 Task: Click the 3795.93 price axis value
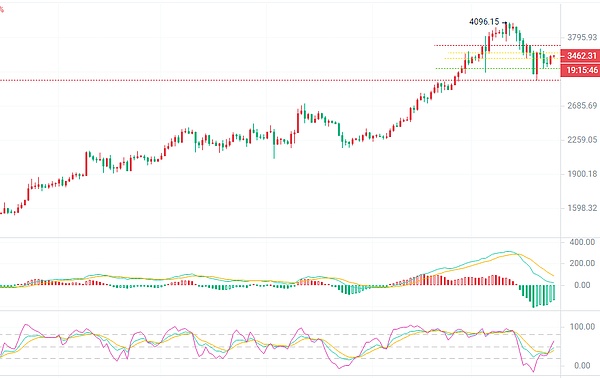pyautogui.click(x=582, y=37)
